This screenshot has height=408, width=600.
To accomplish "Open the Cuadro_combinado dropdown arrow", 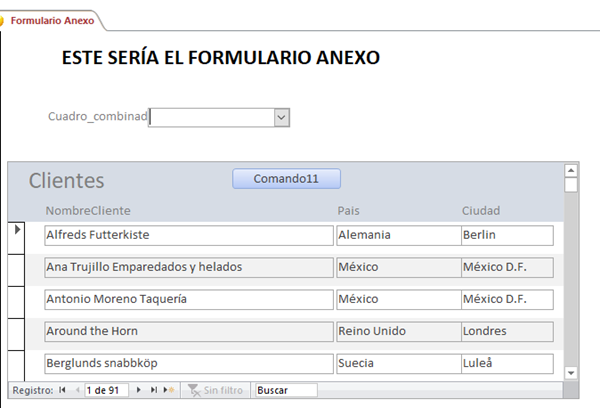I will (x=281, y=118).
